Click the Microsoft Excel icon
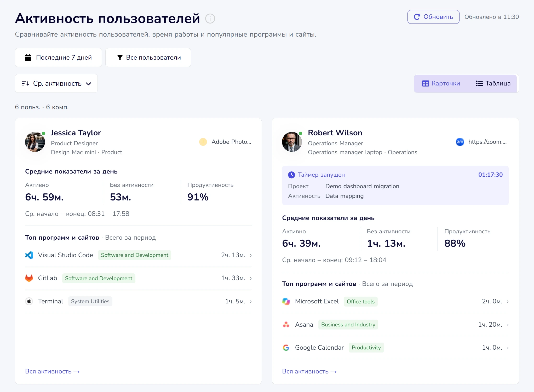The height and width of the screenshot is (392, 534). [286, 301]
